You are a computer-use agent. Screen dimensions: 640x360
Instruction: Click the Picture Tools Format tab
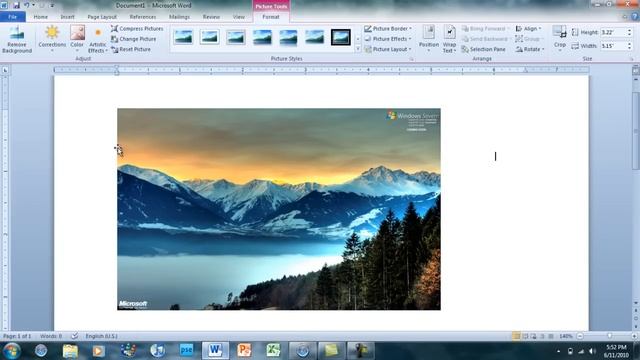click(271, 17)
